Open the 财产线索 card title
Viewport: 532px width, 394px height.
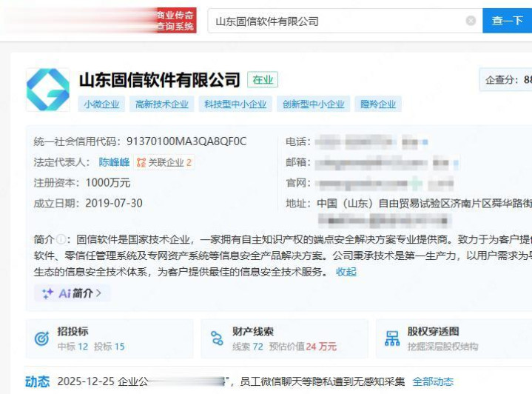click(253, 332)
